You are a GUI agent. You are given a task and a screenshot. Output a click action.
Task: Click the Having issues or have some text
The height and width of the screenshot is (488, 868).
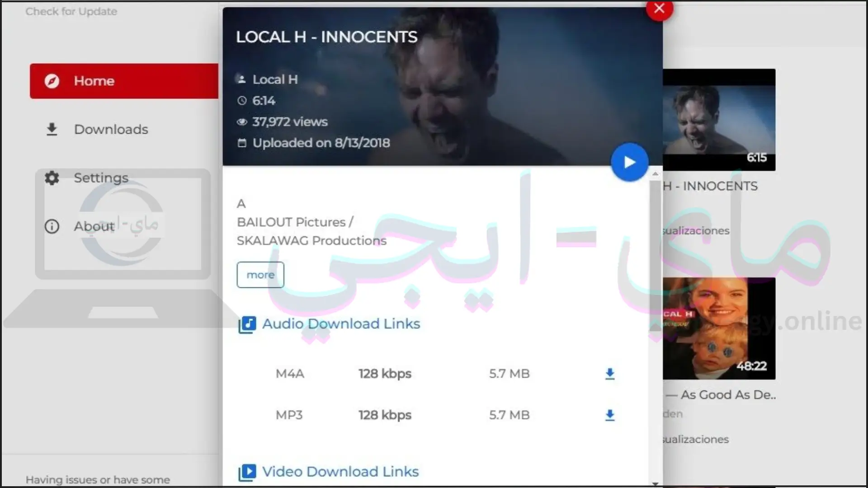[98, 480]
